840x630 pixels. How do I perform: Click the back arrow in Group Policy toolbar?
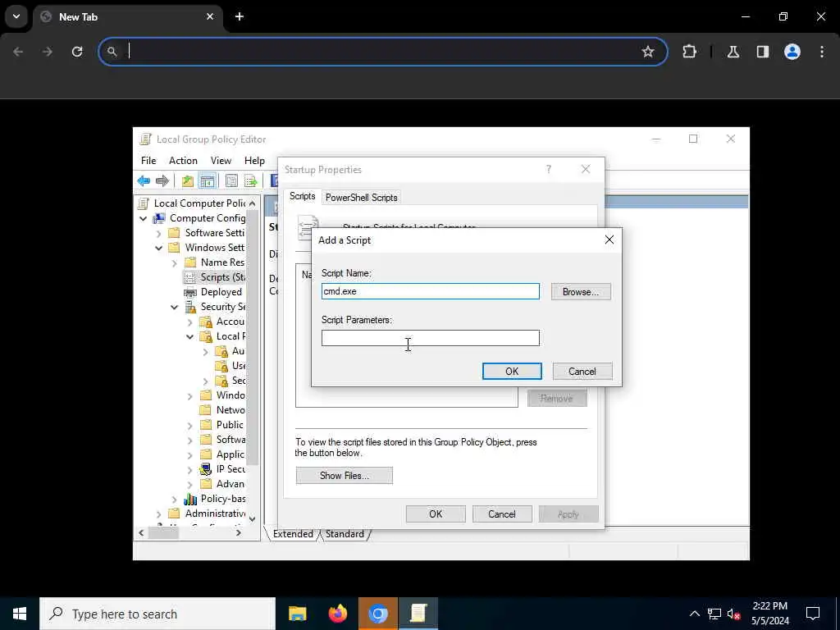coord(144,181)
